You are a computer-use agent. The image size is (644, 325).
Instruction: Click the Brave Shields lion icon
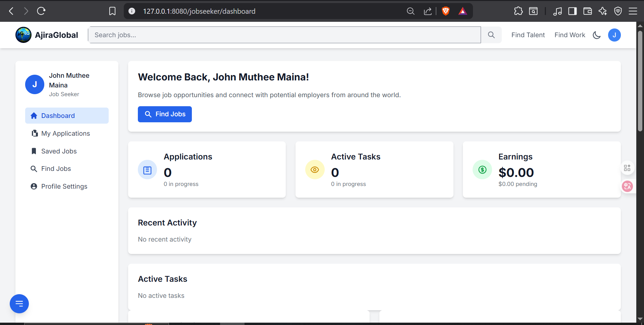[x=445, y=11]
